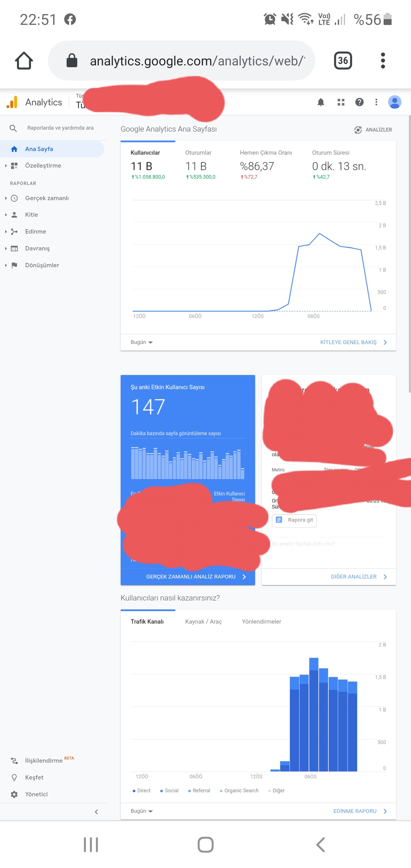The image size is (411, 868).
Task: Open the Gerçek Zamanlı Analiz Raporu link
Action: [x=196, y=576]
